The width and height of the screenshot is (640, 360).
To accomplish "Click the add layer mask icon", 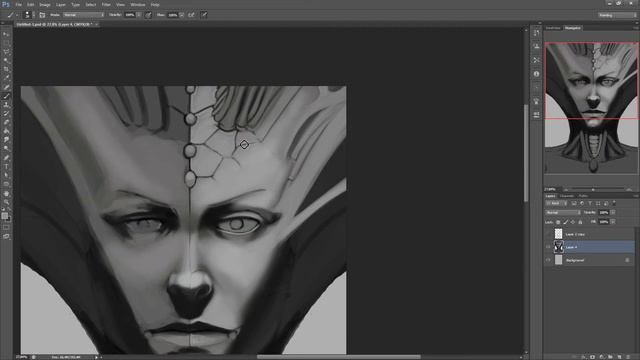I will click(592, 357).
